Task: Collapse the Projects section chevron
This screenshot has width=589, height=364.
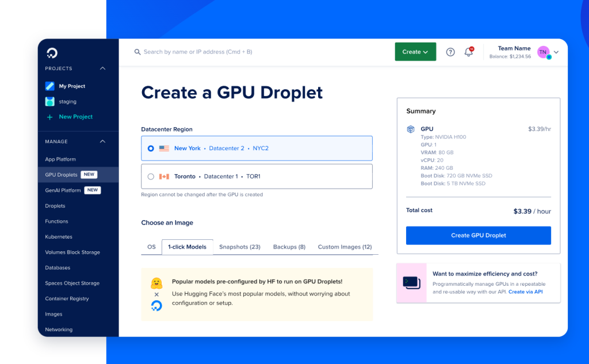Action: click(102, 68)
